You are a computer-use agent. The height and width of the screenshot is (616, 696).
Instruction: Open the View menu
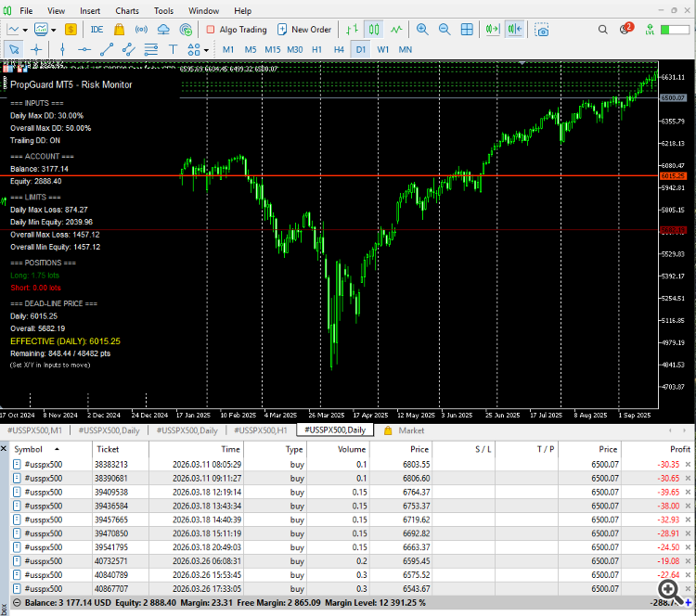click(x=56, y=10)
